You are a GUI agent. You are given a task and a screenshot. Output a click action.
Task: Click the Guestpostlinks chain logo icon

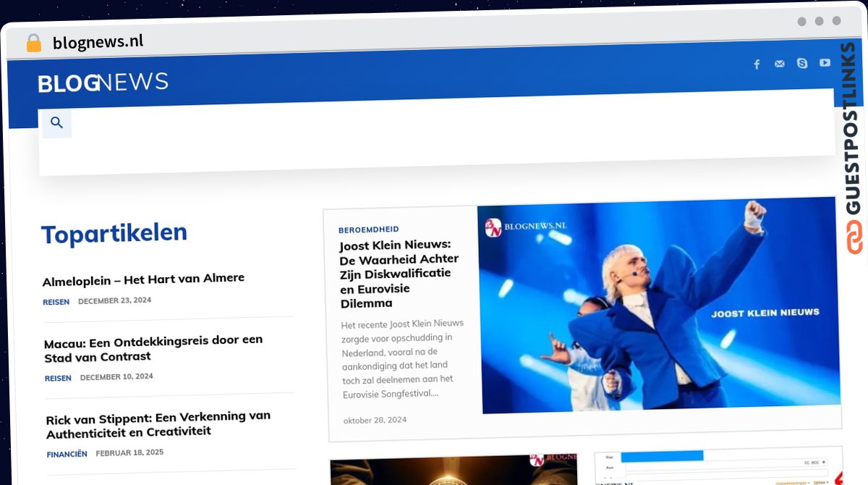855,237
